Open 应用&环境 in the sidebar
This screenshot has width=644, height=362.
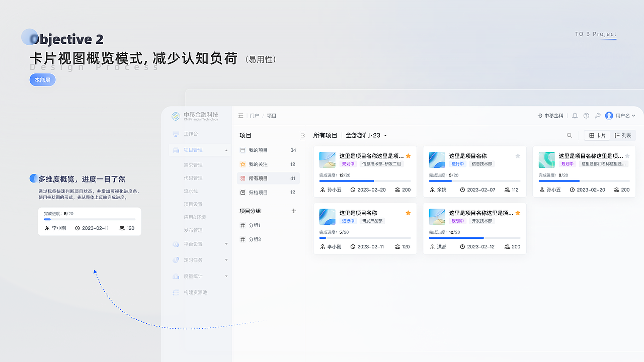pos(195,217)
